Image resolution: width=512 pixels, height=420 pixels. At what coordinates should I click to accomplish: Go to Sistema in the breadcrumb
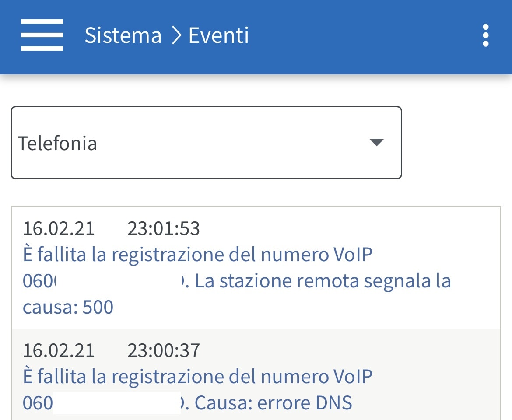tap(123, 35)
